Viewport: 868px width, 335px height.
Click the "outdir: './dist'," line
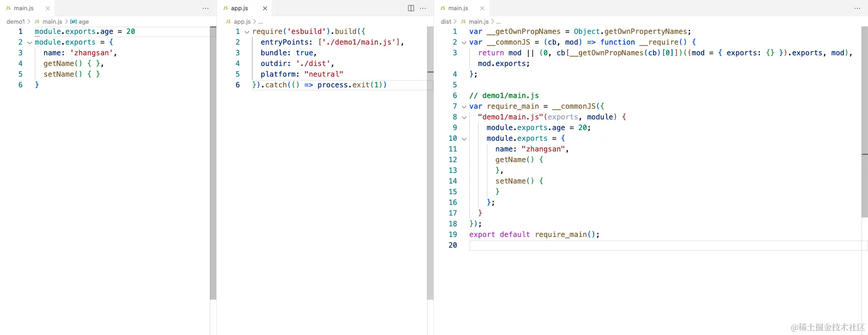(298, 64)
